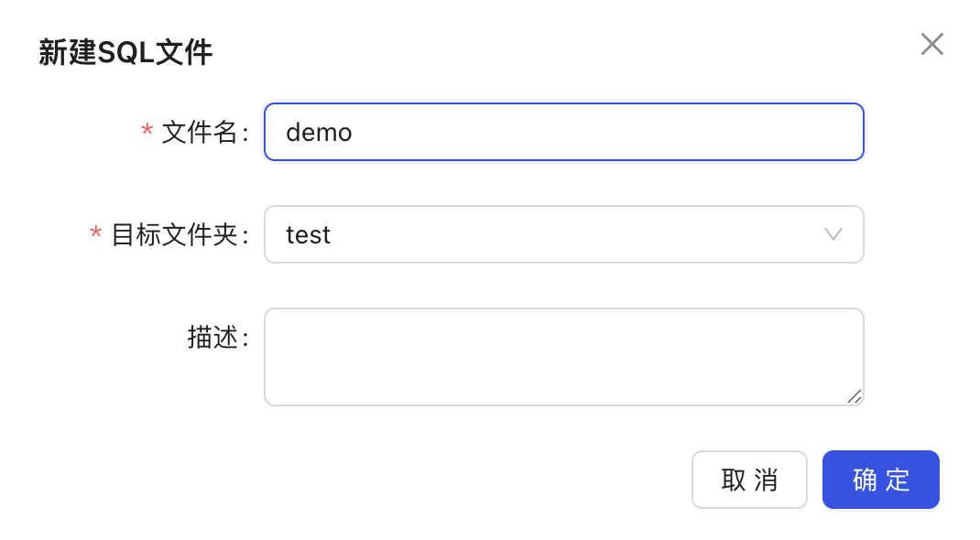Close the 新建SQL文件 dialog with the X icon

931,44
